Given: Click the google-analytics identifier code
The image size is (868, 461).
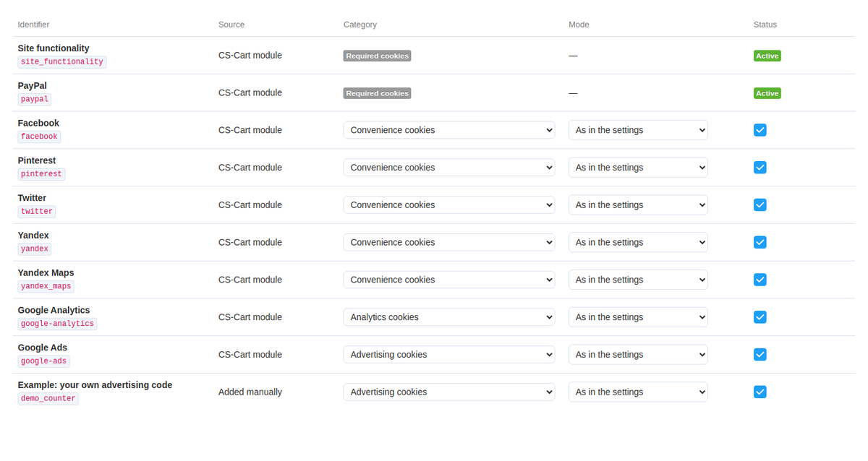Looking at the screenshot, I should point(57,324).
